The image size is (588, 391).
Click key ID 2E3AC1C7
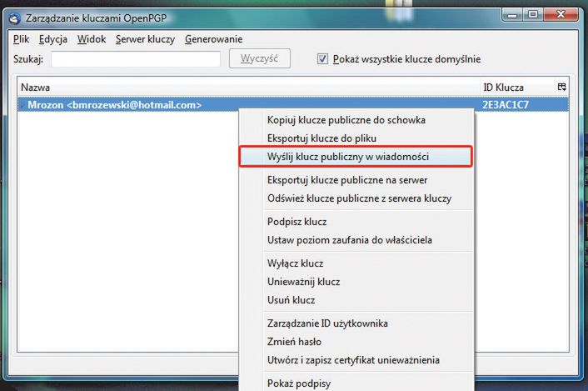point(505,105)
